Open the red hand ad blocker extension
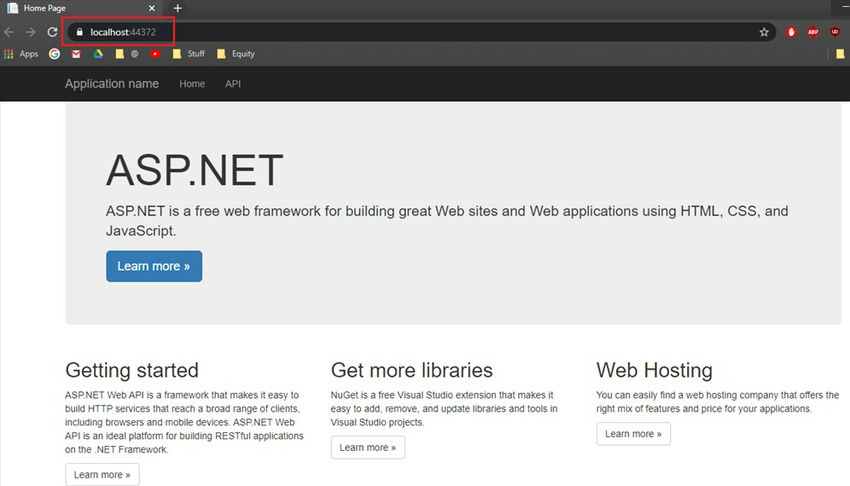Viewport: 850px width, 486px height. click(x=791, y=32)
